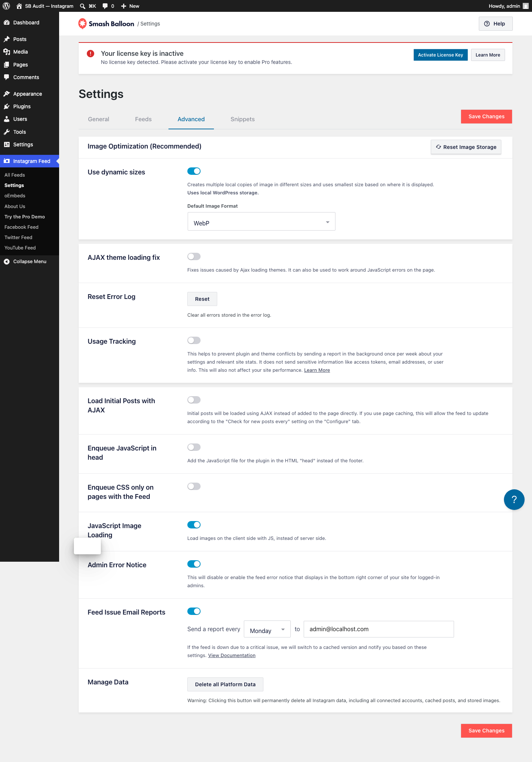
Task: Click the Instagram Feed camera icon
Action: (x=7, y=161)
